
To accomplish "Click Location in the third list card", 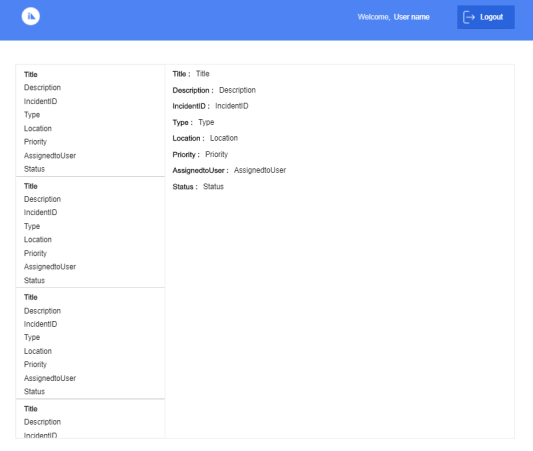I will tap(38, 351).
